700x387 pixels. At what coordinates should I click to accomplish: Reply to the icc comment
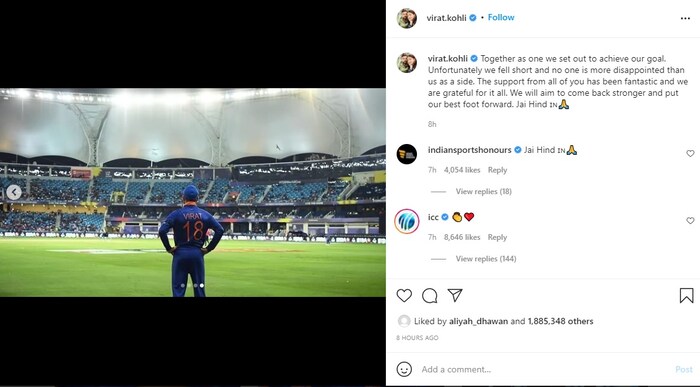tap(497, 237)
